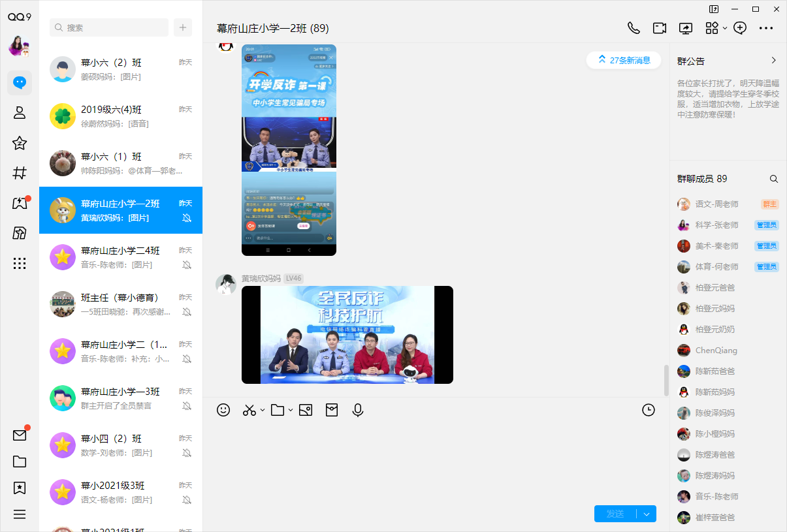Toggle mute bell on 幕府山庄小学二4班 chat
787x532 pixels.
187,265
